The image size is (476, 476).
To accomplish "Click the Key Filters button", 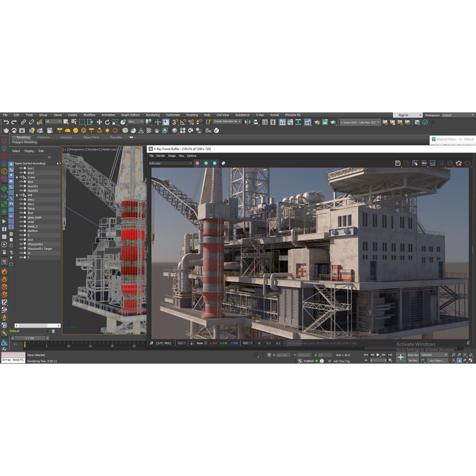I will [x=437, y=361].
